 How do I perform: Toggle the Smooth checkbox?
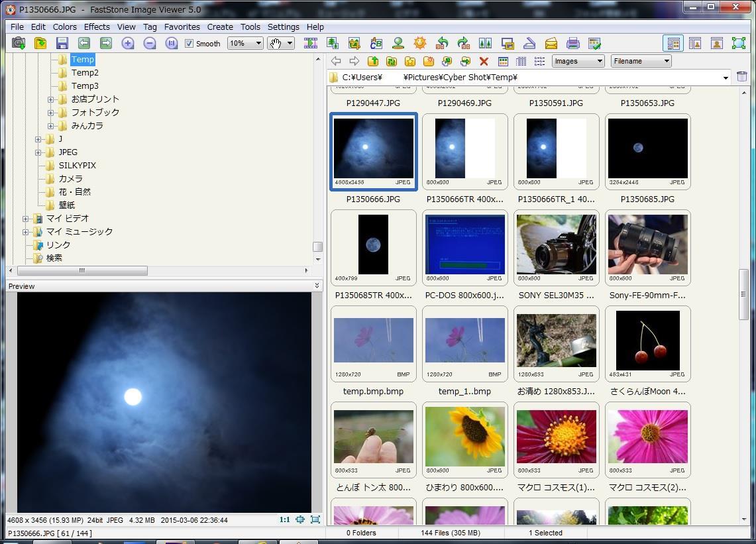click(189, 44)
